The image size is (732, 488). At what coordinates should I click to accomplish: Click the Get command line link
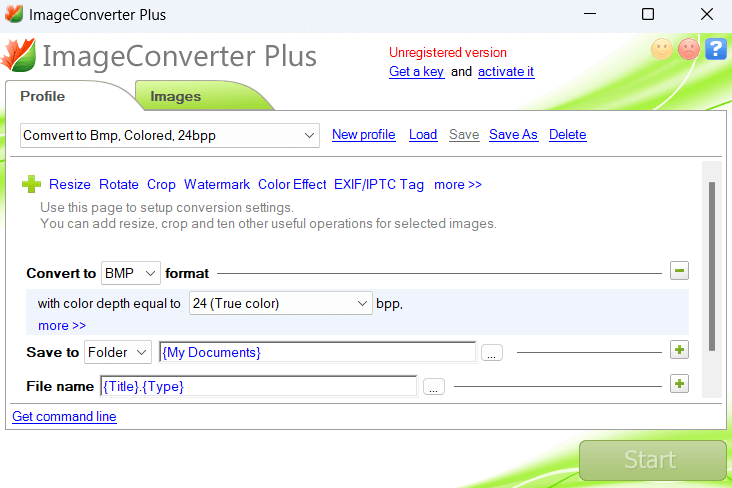click(x=64, y=416)
